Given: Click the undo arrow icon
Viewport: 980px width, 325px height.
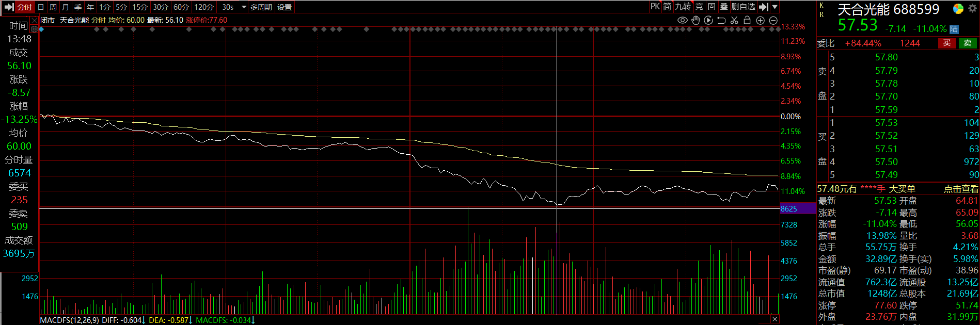Looking at the screenshot, I should [x=721, y=20].
